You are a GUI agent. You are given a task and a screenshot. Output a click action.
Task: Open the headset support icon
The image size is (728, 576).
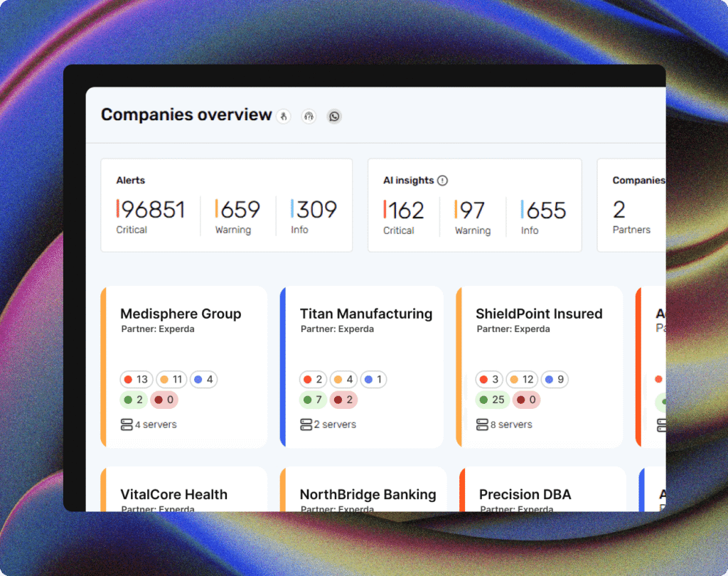pyautogui.click(x=309, y=116)
